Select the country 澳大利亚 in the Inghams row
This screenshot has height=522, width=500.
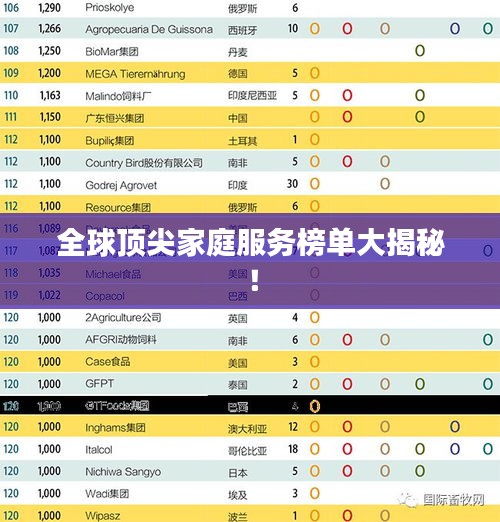pos(247,429)
